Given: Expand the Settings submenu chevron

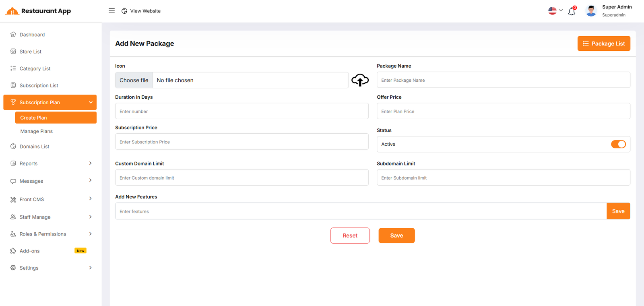Looking at the screenshot, I should (x=90, y=268).
